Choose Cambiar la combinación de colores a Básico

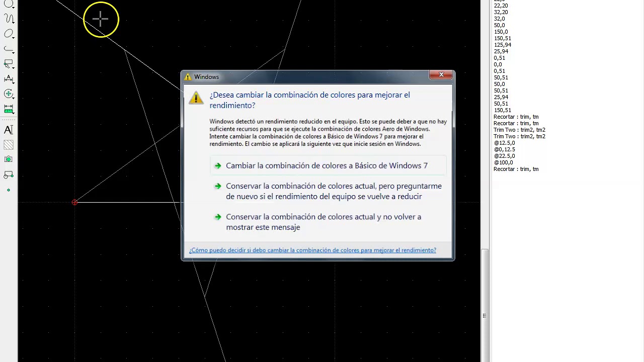pyautogui.click(x=328, y=165)
